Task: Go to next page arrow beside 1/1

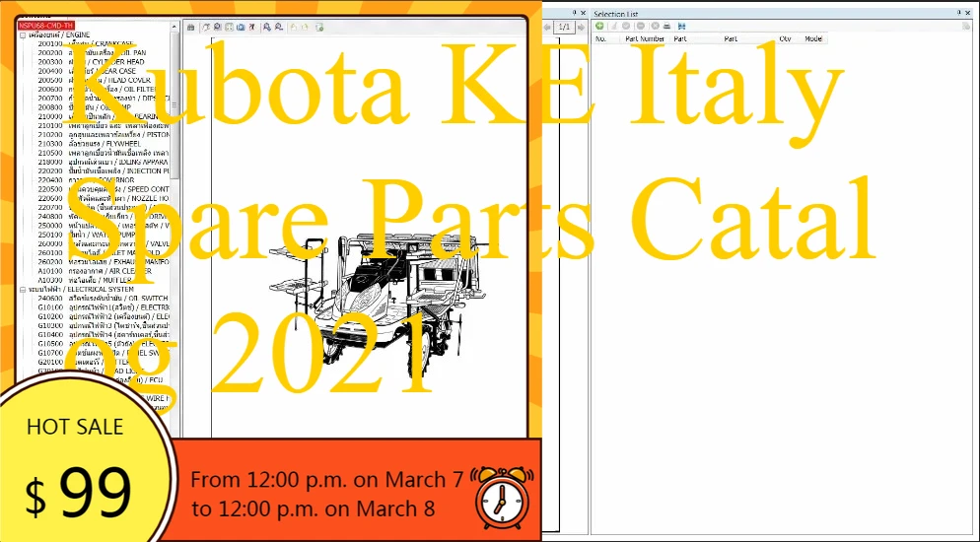Action: pos(582,28)
